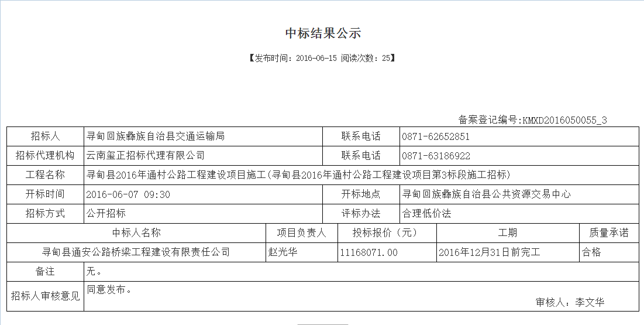The image size is (644, 325).
Task: Click the 投标报价（元） column header
Action: coord(387,233)
